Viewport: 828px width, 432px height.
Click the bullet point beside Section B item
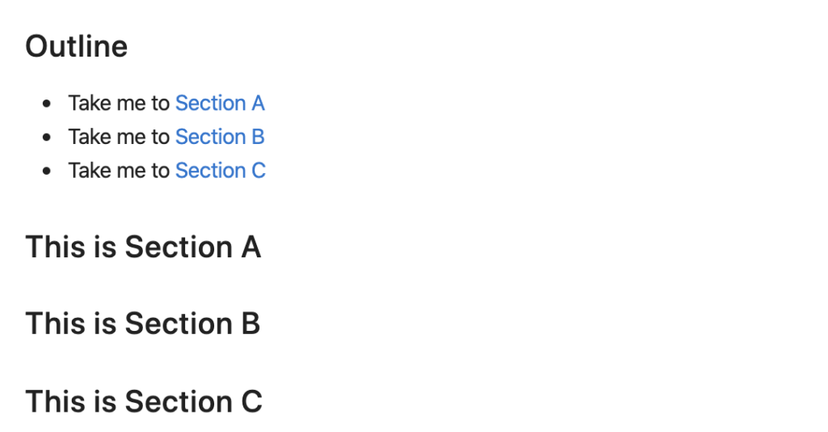pos(46,137)
